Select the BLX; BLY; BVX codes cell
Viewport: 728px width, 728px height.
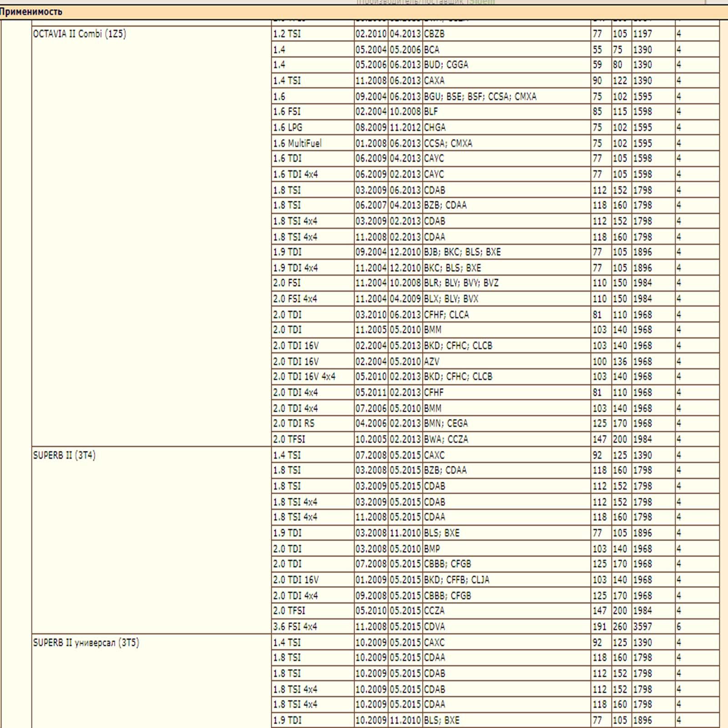click(506, 299)
